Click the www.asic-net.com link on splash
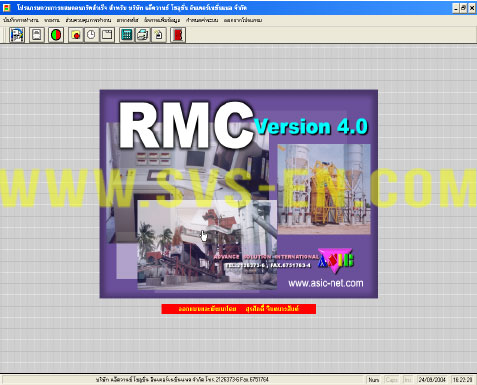This screenshot has height=385, width=477. pyautogui.click(x=326, y=283)
